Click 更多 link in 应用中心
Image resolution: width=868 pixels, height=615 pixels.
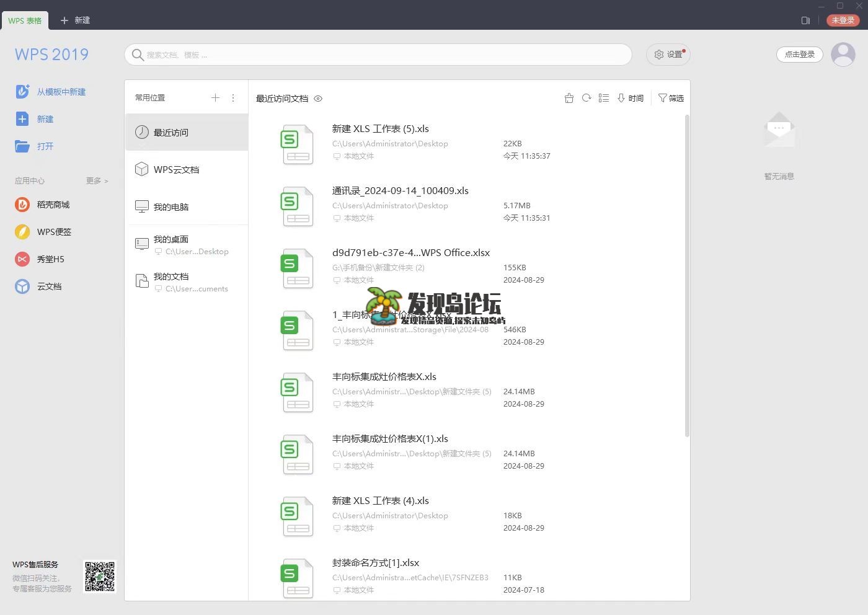97,180
